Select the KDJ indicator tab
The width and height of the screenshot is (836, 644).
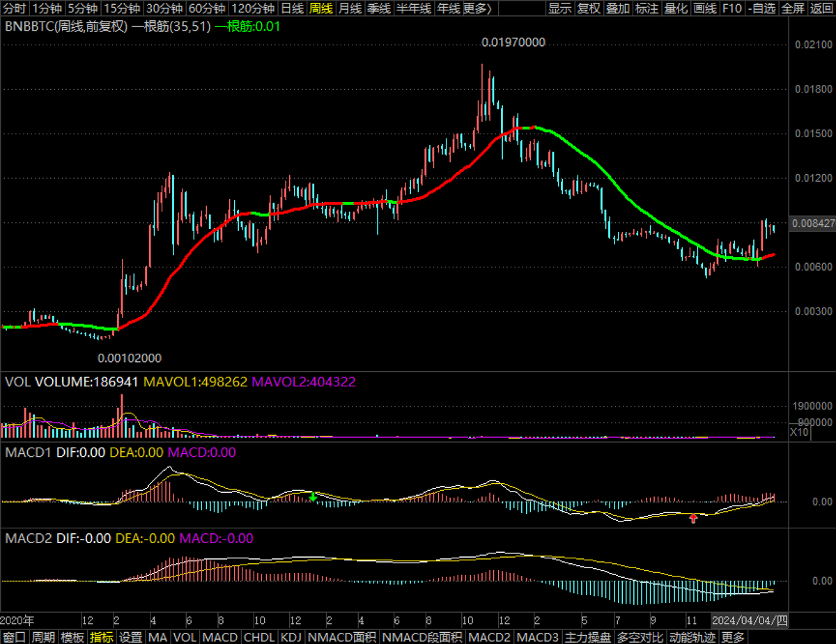click(x=291, y=637)
